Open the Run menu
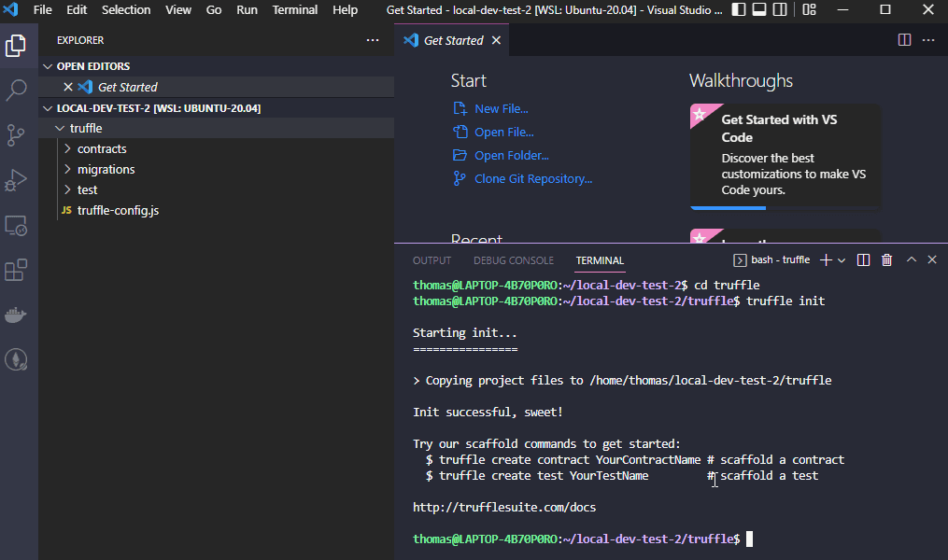Screen dimensions: 948x560 pyautogui.click(x=247, y=9)
